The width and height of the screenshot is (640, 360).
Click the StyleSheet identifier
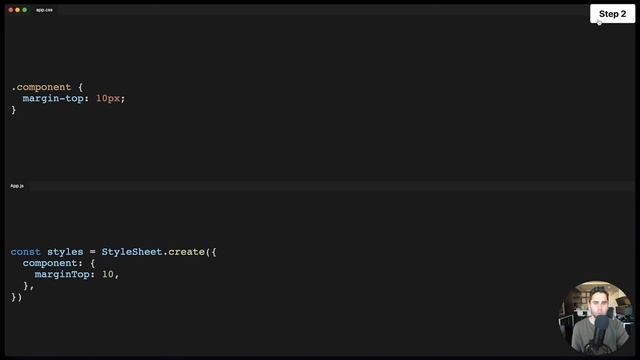tap(132, 252)
